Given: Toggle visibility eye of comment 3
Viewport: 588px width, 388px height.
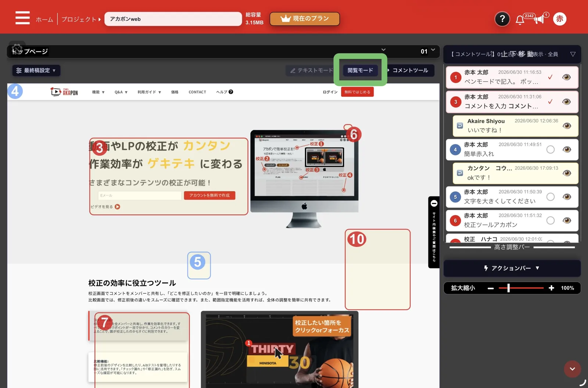Looking at the screenshot, I should [x=567, y=101].
